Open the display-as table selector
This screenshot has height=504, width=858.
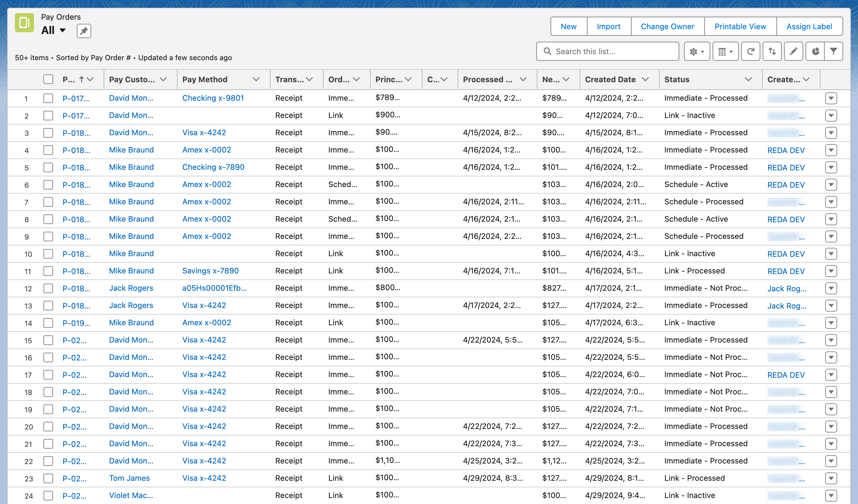click(x=725, y=52)
